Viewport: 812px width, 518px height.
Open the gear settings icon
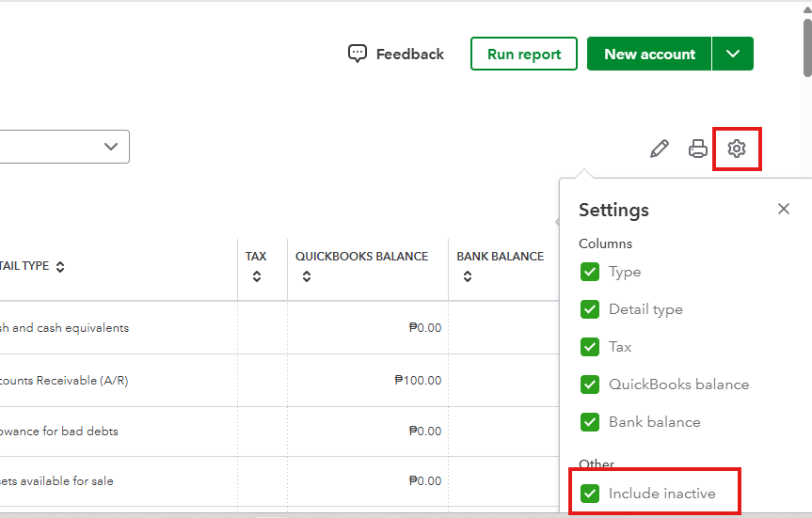click(x=737, y=149)
